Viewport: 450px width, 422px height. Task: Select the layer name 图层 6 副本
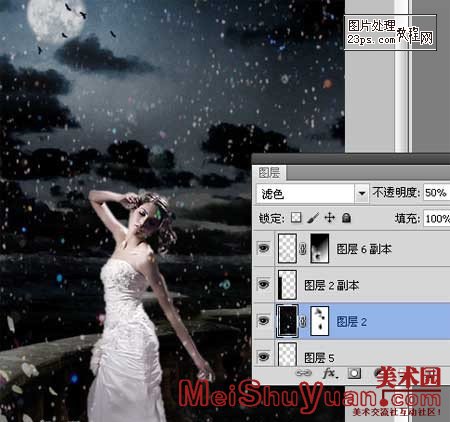(x=364, y=249)
